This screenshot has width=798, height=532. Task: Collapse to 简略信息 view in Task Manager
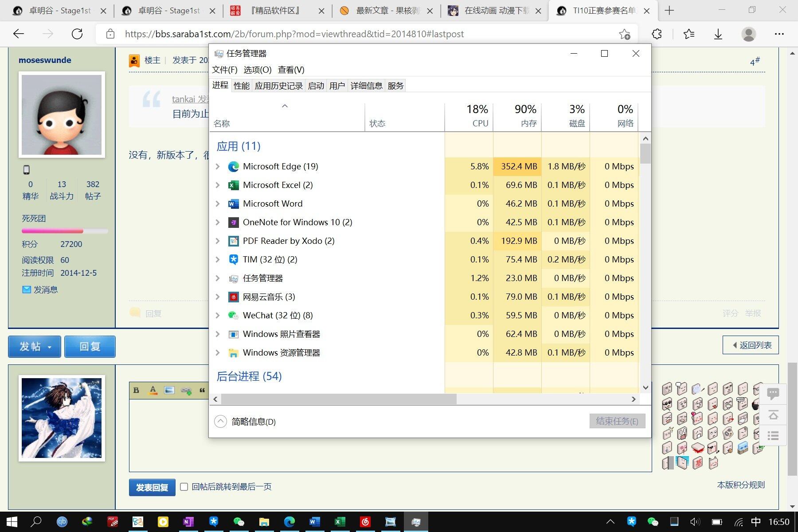(x=245, y=422)
